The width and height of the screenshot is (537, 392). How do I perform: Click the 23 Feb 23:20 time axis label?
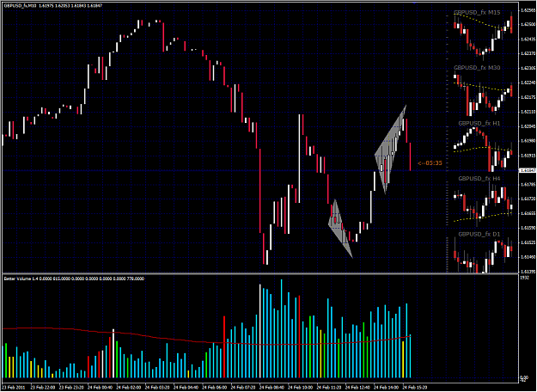click(71, 388)
